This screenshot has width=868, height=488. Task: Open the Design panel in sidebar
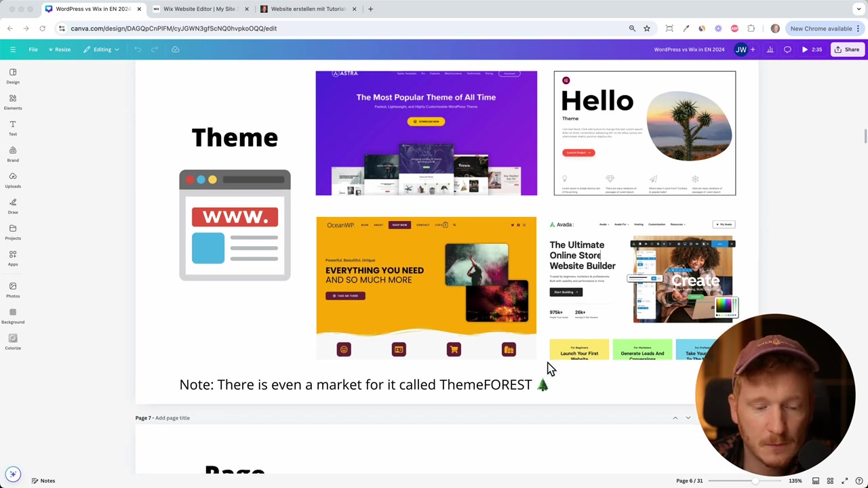point(13,76)
